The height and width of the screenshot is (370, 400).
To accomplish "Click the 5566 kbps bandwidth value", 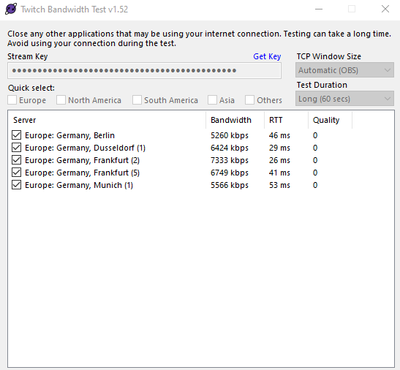I will point(230,185).
